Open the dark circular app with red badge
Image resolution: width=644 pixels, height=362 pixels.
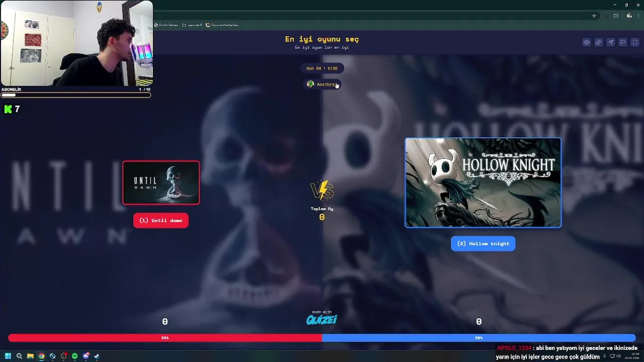coord(63,356)
